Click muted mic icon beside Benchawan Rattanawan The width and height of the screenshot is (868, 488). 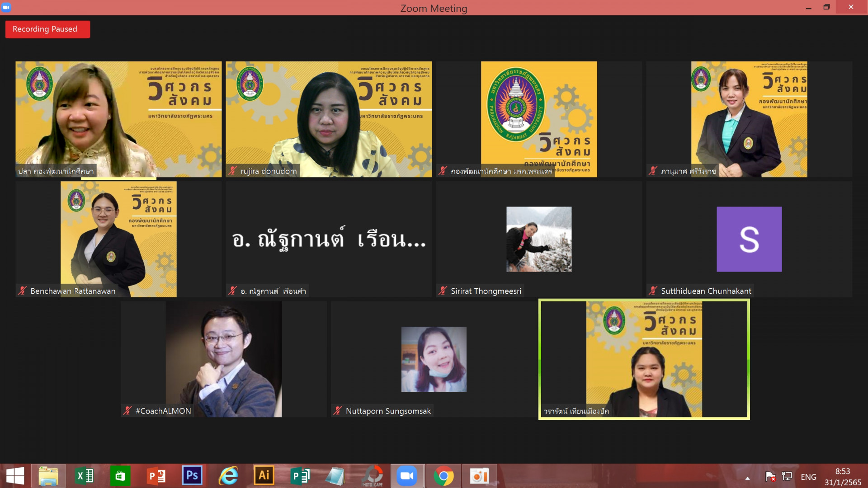point(22,291)
